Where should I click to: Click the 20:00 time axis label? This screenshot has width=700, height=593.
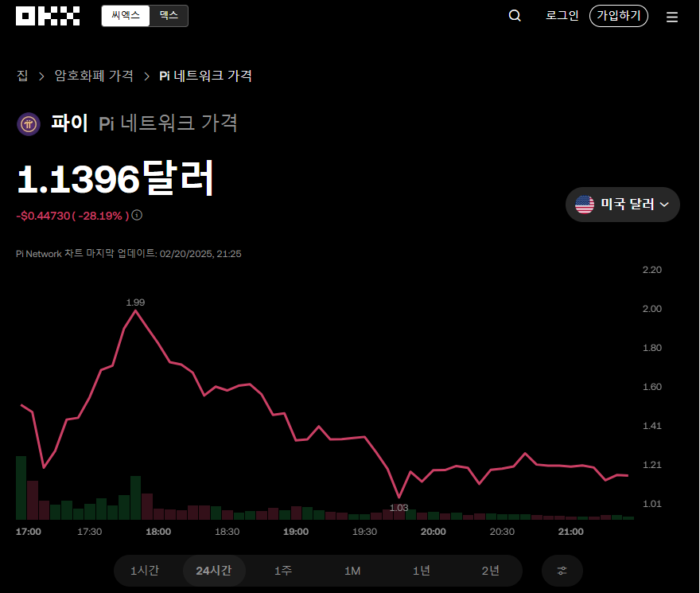point(434,532)
